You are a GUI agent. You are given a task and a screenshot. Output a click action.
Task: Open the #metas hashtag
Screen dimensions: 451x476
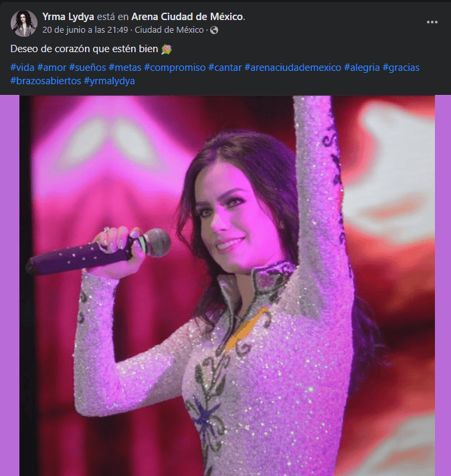tap(124, 68)
